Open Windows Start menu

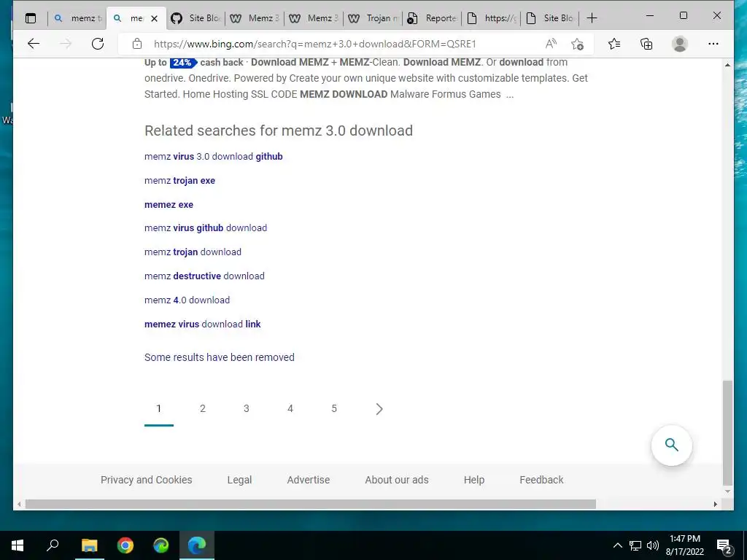pos(18,545)
